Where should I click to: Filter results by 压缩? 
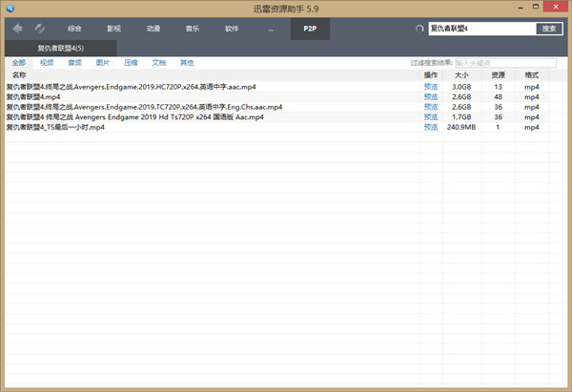131,63
